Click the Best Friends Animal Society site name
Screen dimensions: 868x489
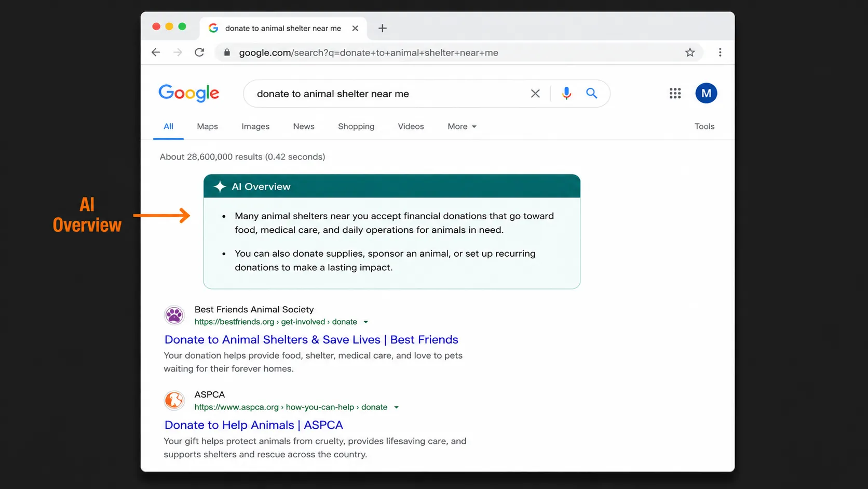[x=254, y=309]
